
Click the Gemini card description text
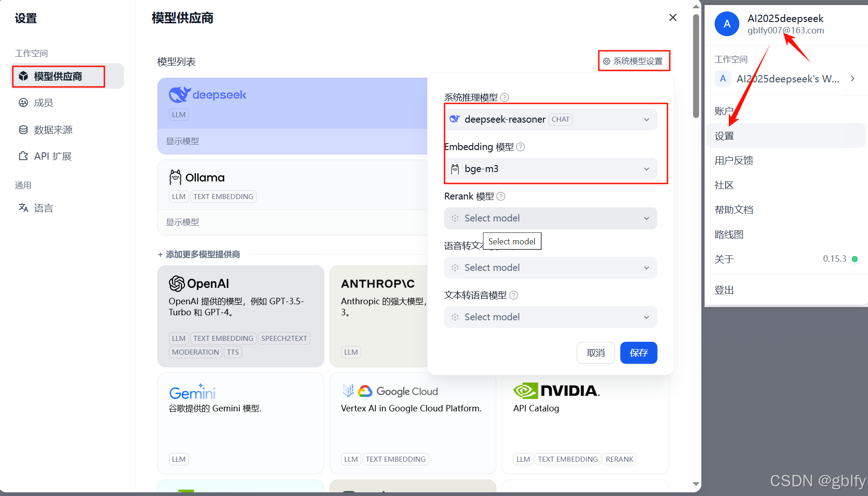click(215, 408)
